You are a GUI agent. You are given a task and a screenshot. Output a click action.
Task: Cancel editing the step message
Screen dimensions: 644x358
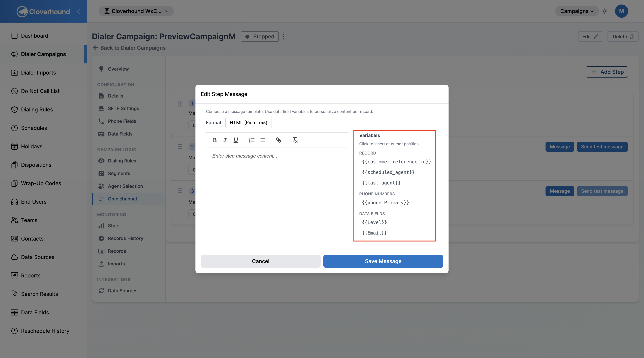[x=260, y=261]
